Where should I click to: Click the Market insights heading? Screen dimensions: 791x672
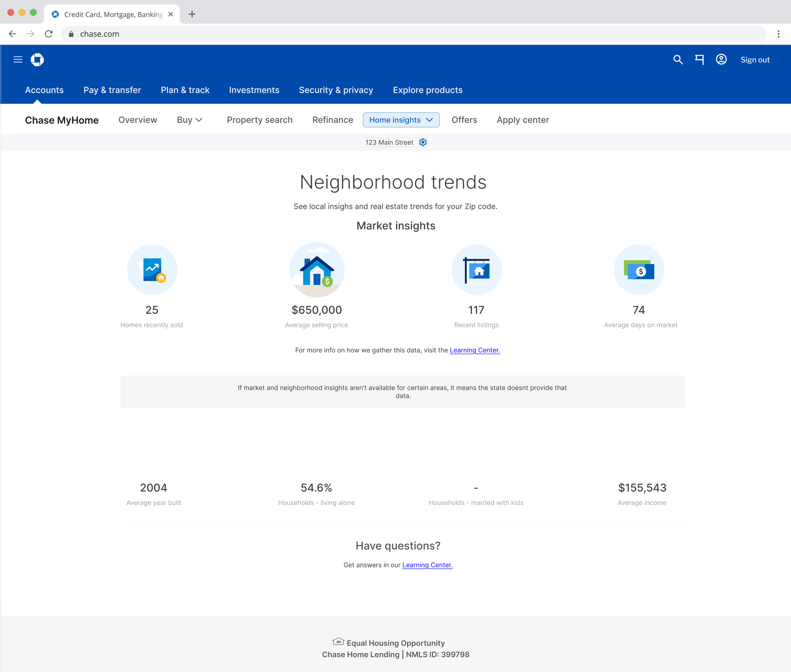396,225
